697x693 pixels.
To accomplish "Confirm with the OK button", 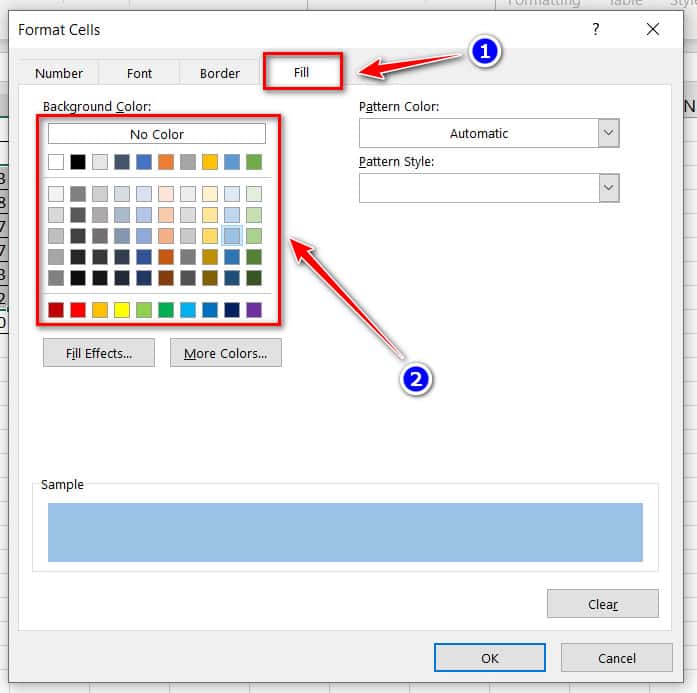I will click(489, 657).
